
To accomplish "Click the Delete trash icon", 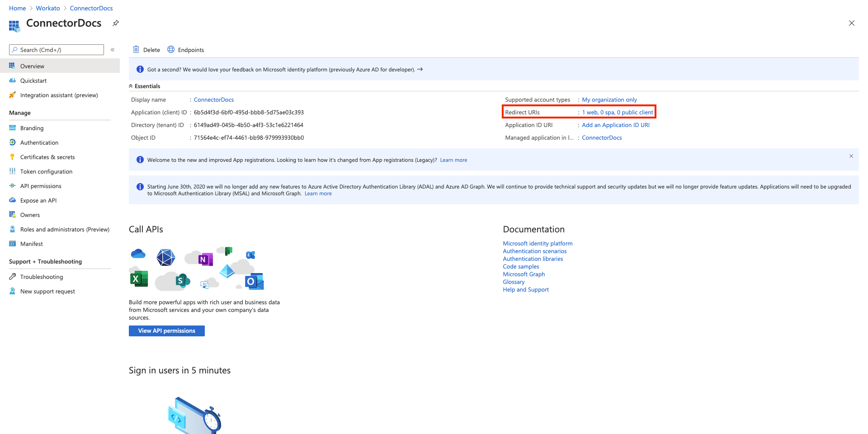I will (136, 50).
